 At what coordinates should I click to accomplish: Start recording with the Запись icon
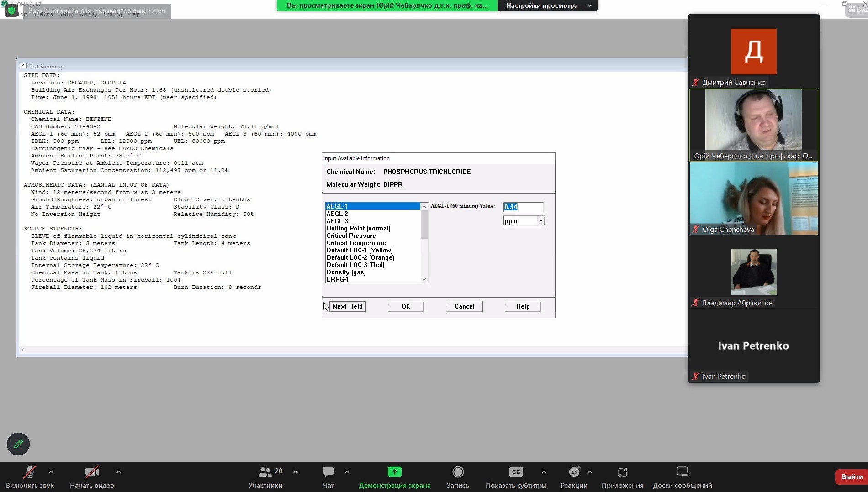458,472
